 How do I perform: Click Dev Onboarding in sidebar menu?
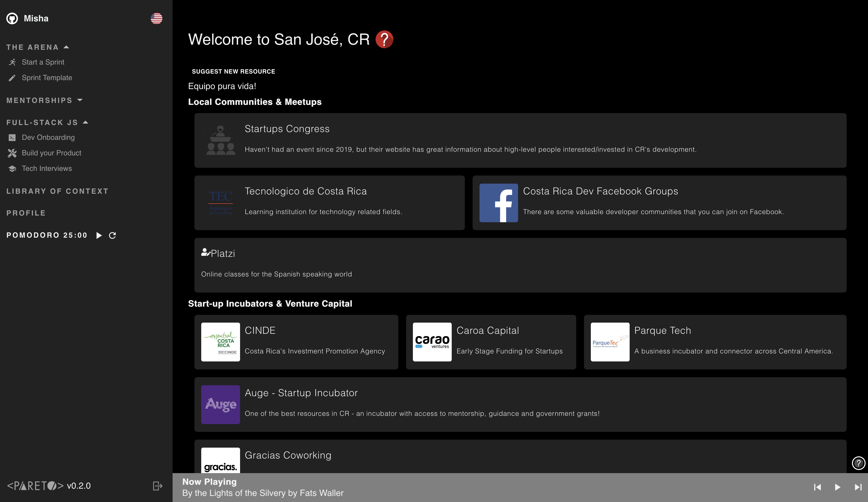click(48, 137)
